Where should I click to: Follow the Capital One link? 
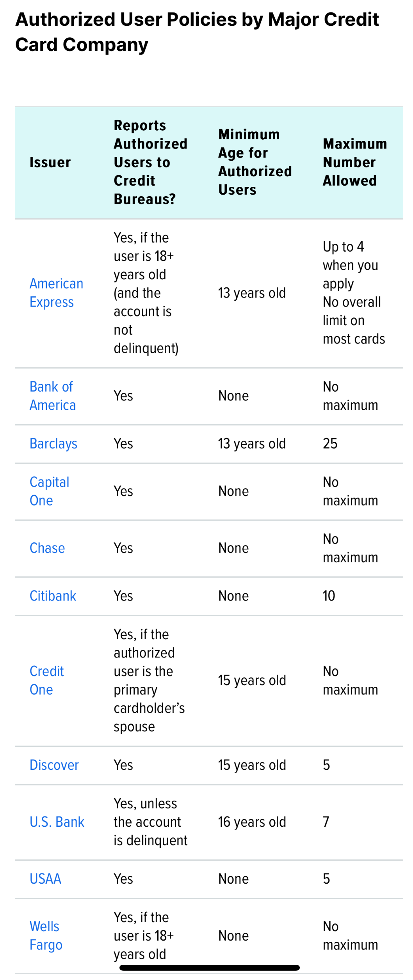tap(49, 491)
